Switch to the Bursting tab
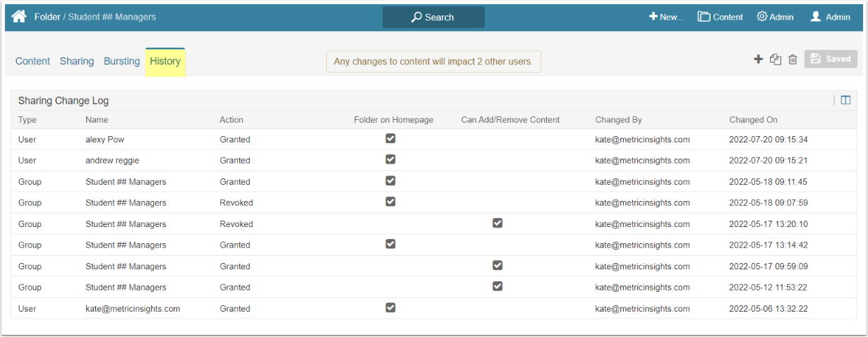Screen dimensions: 868x337 121,61
